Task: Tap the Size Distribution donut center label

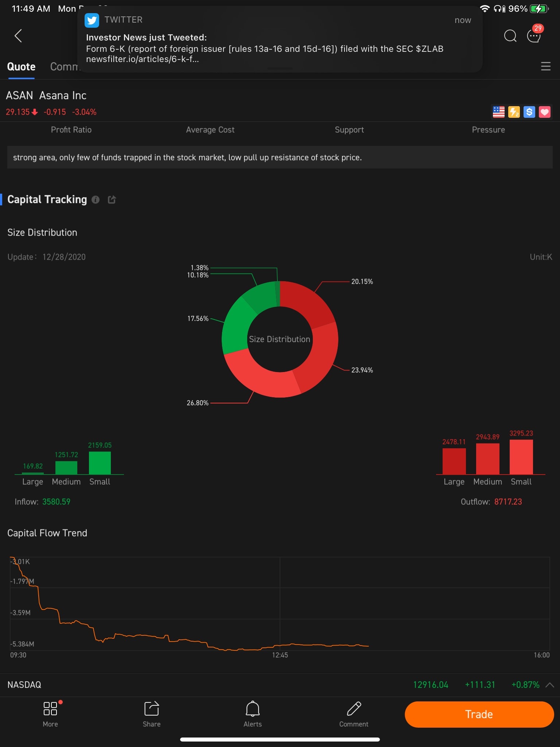Action: 280,339
